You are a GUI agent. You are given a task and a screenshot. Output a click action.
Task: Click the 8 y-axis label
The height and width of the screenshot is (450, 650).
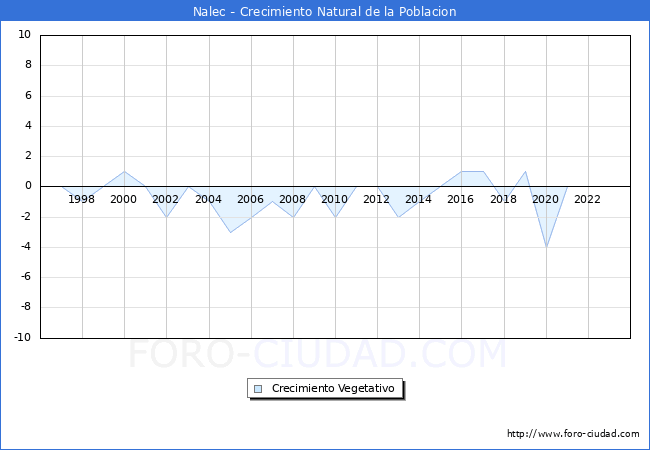pyautogui.click(x=28, y=65)
